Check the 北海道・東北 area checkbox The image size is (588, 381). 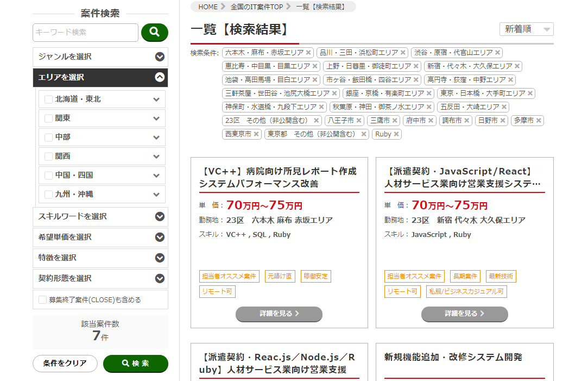49,99
